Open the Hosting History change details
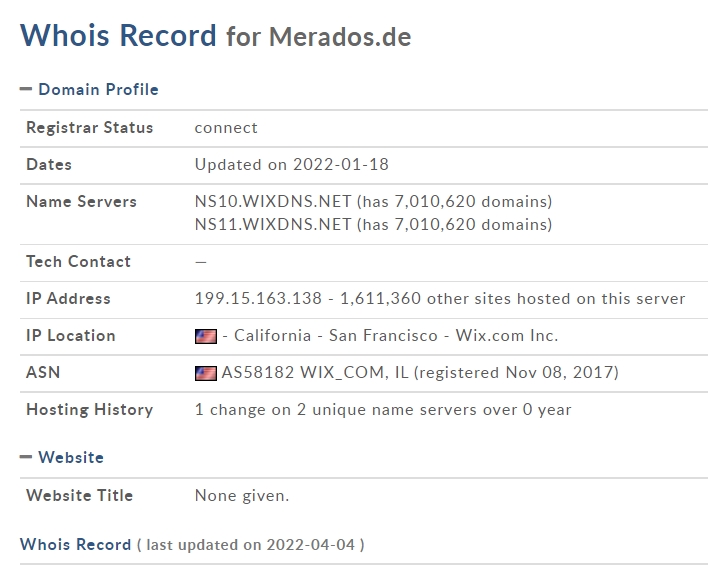The image size is (708, 565). tap(383, 410)
